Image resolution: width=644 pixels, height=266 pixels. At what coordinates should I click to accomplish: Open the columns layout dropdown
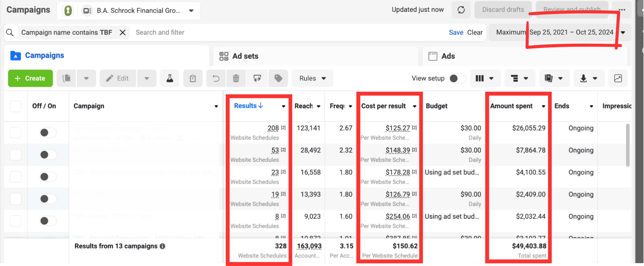tap(485, 78)
